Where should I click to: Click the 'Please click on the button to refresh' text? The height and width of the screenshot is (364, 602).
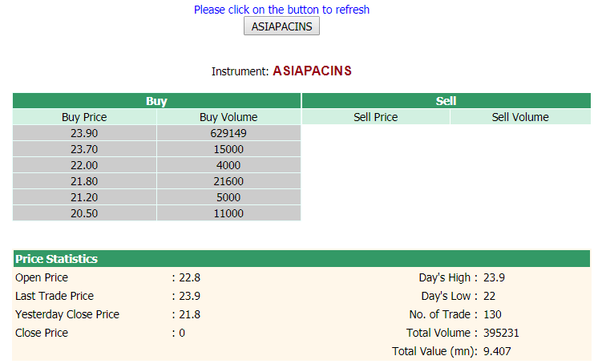coord(281,10)
